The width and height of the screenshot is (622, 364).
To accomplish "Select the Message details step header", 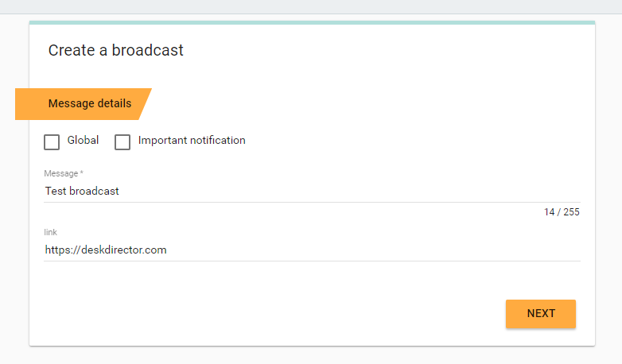I will (84, 104).
